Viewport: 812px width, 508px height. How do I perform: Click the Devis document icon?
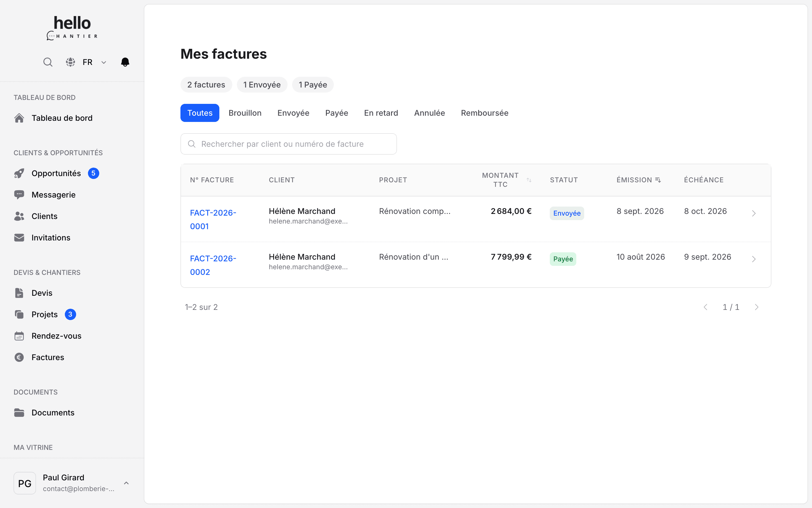pos(19,293)
